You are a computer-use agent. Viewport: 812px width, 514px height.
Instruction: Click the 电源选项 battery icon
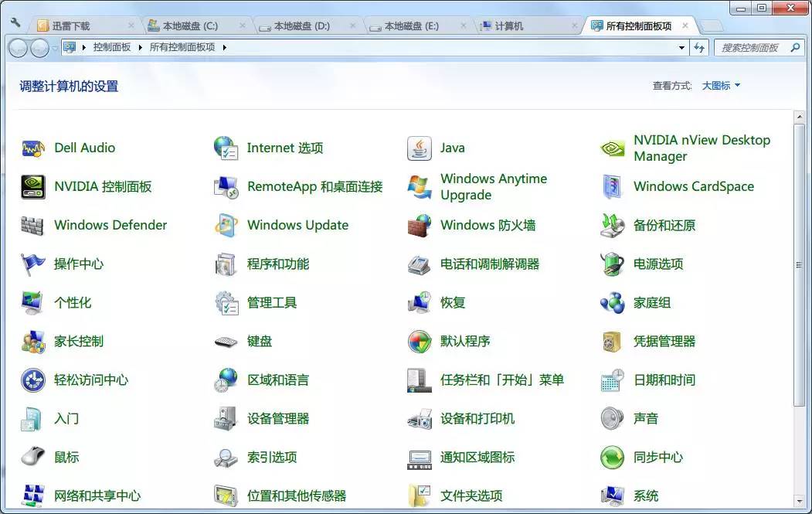(612, 264)
